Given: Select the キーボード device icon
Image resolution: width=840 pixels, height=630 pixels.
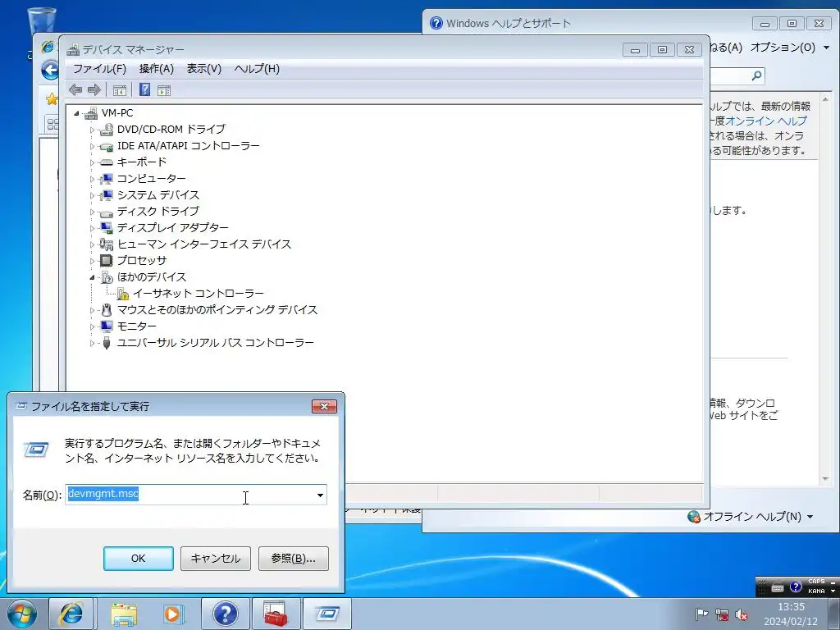Looking at the screenshot, I should (107, 162).
